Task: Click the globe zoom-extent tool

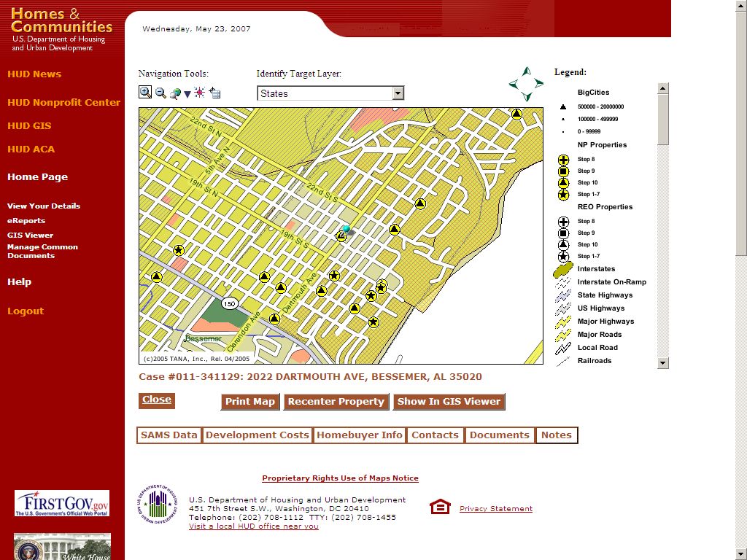Action: point(175,93)
